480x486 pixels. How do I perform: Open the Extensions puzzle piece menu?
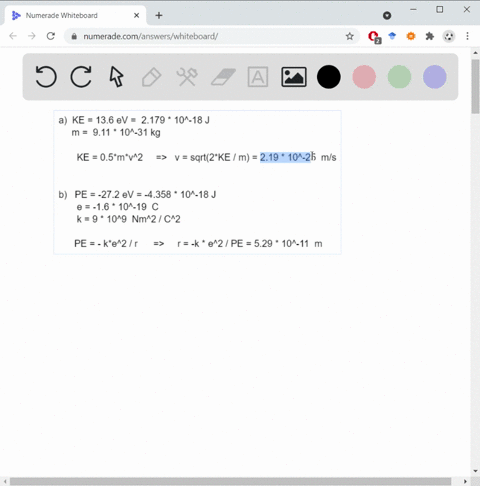pos(430,36)
